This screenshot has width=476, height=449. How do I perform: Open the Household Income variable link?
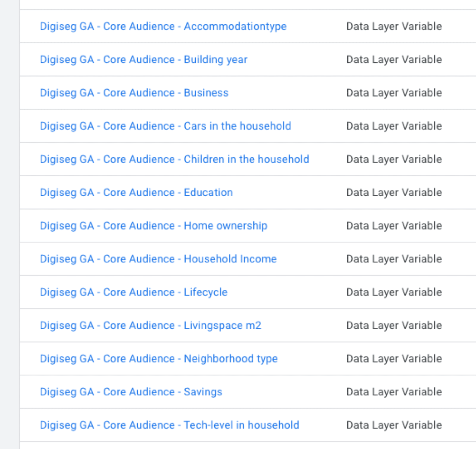pyautogui.click(x=158, y=259)
